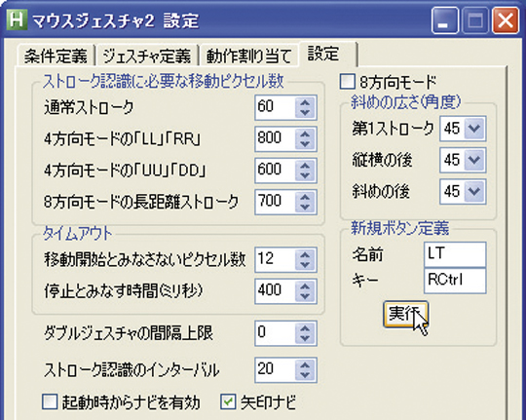Decrease the 「LL」「RR」 pixel value with down arrow

(305, 144)
